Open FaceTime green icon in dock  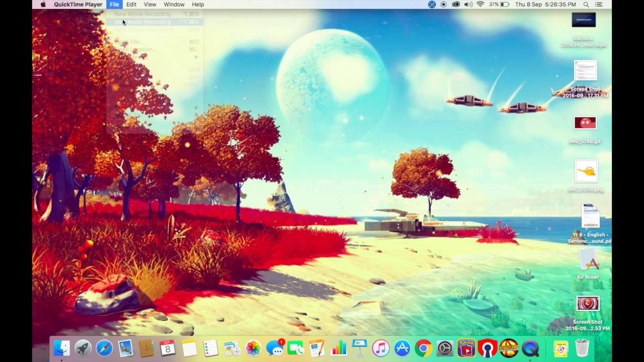(296, 348)
